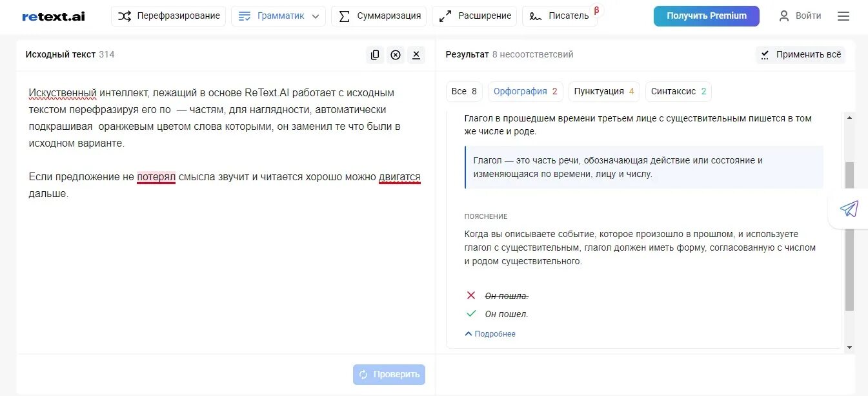Select the Пунктуация 4 filter tab
Image resolution: width=868 pixels, height=396 pixels.
click(x=604, y=92)
